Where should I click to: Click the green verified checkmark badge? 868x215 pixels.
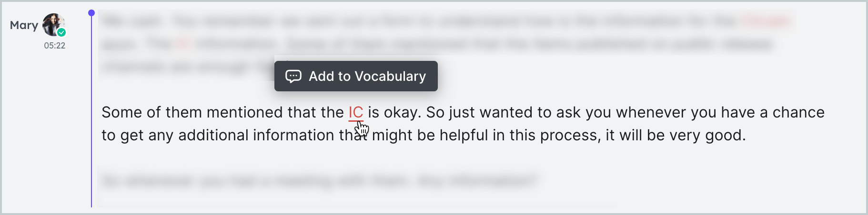[x=61, y=32]
